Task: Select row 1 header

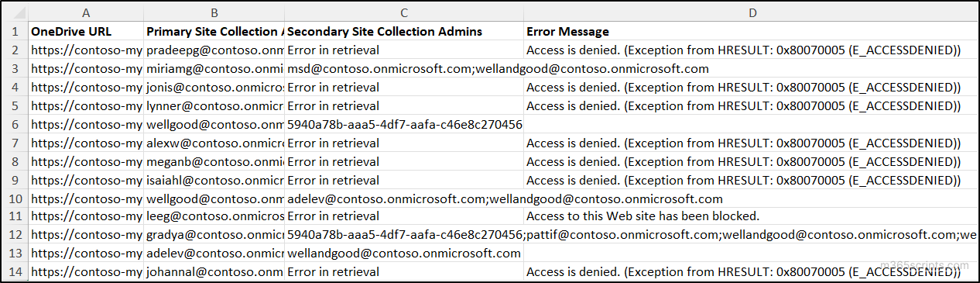Action: pos(15,32)
